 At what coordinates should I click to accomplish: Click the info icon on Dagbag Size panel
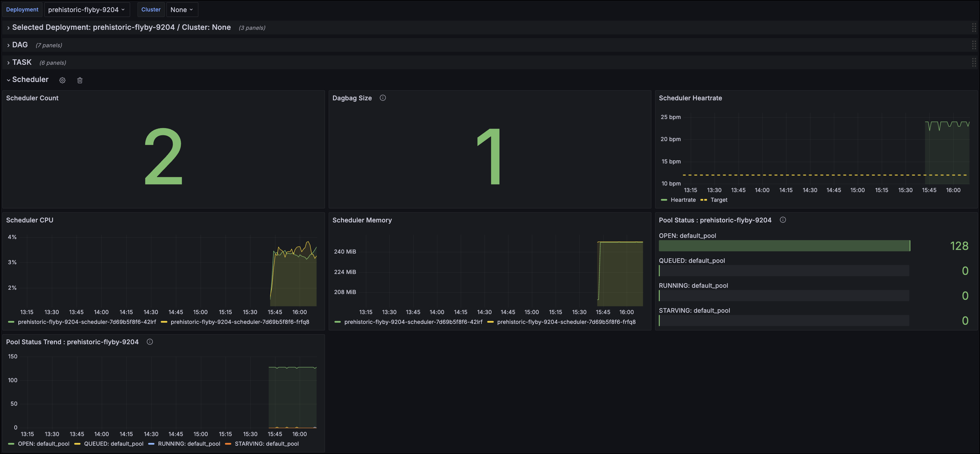point(383,98)
